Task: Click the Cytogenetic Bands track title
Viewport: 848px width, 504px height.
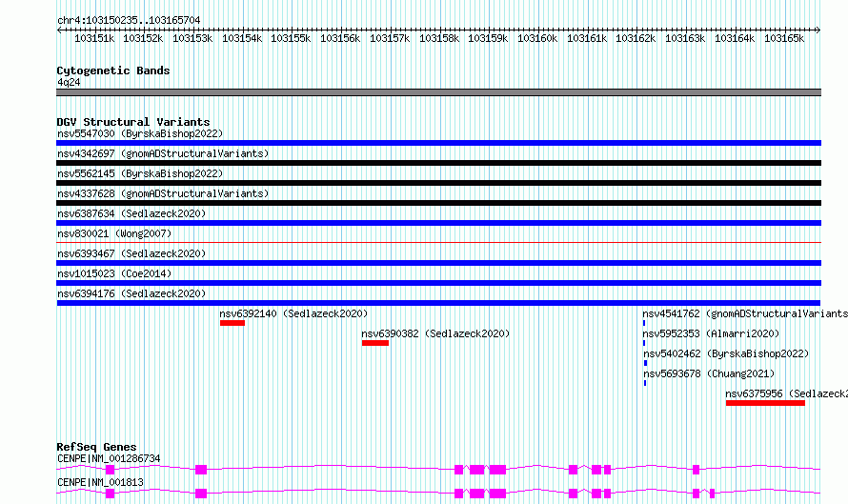Action: (x=113, y=71)
